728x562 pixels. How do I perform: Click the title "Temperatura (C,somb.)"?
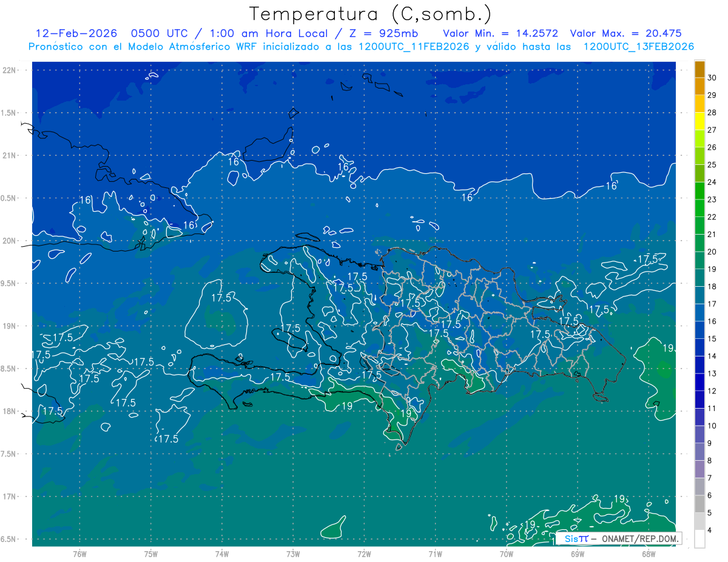370,14
